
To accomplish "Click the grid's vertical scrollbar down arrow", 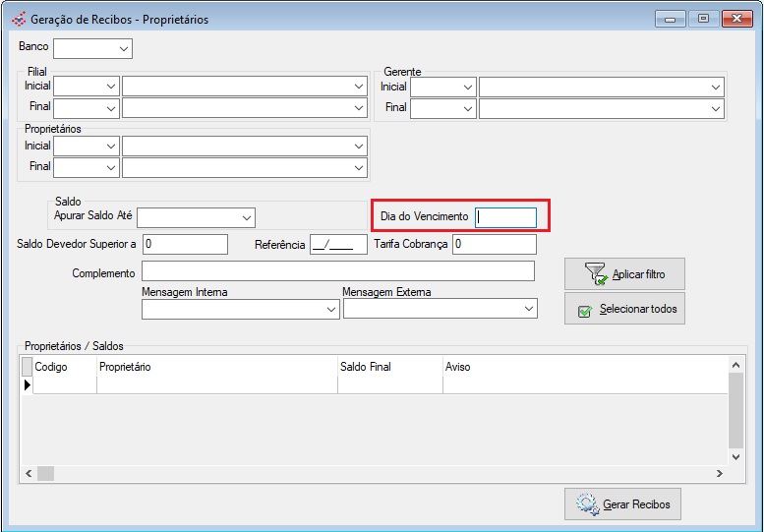I will pyautogui.click(x=736, y=457).
